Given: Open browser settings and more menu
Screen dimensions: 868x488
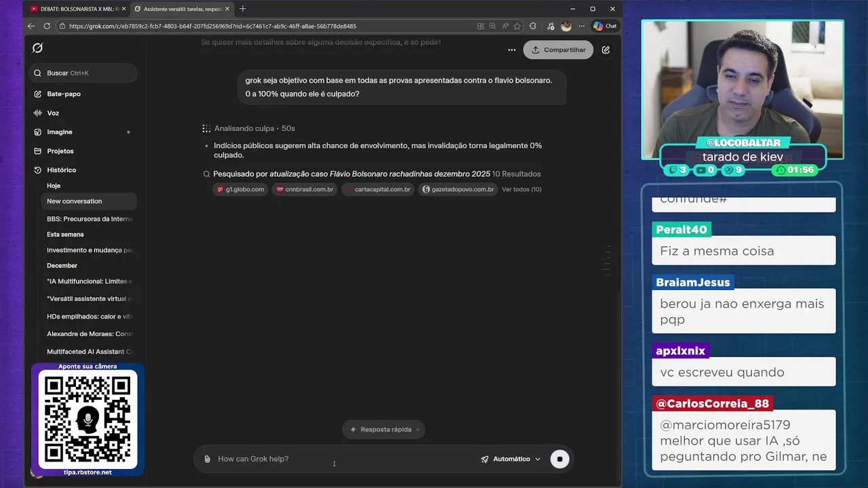Looking at the screenshot, I should coord(581,26).
